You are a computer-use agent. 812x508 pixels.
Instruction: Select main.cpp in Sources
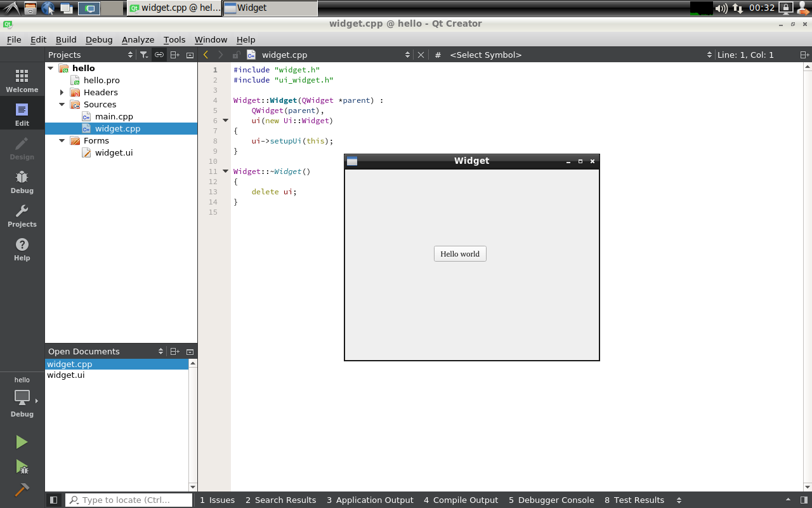pos(114,116)
